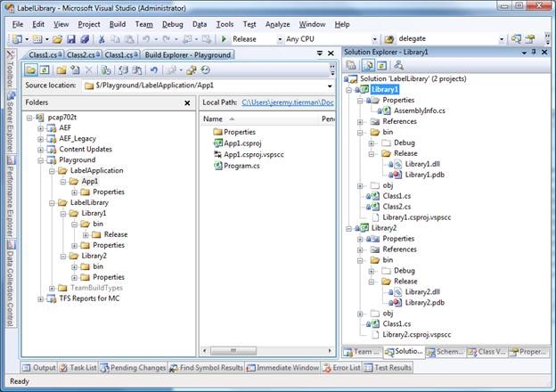The height and width of the screenshot is (392, 556).
Task: Open the Team menu
Action: coord(144,24)
